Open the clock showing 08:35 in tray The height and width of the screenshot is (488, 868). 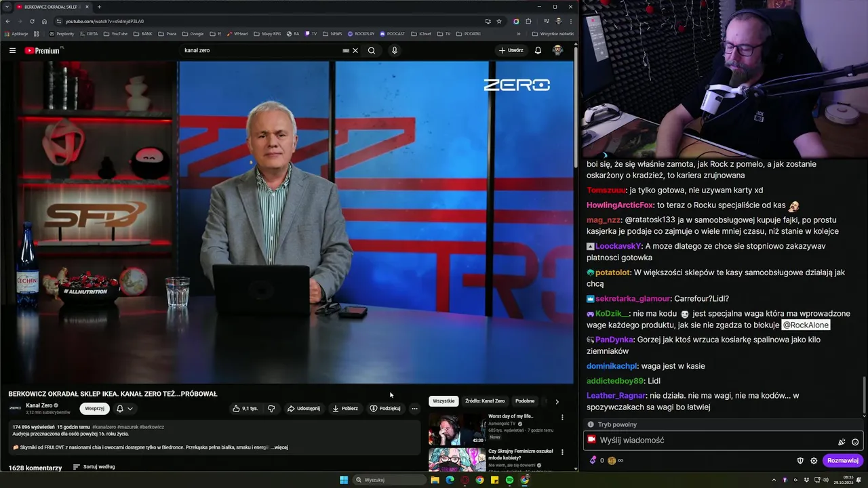tap(844, 480)
